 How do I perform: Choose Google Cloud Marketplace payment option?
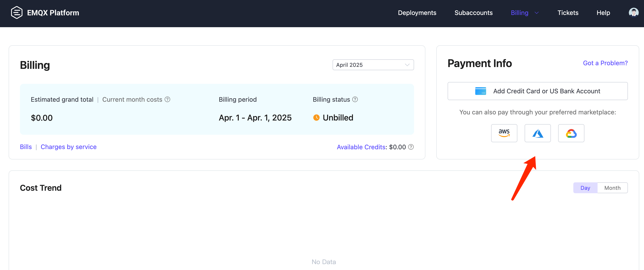(x=571, y=133)
